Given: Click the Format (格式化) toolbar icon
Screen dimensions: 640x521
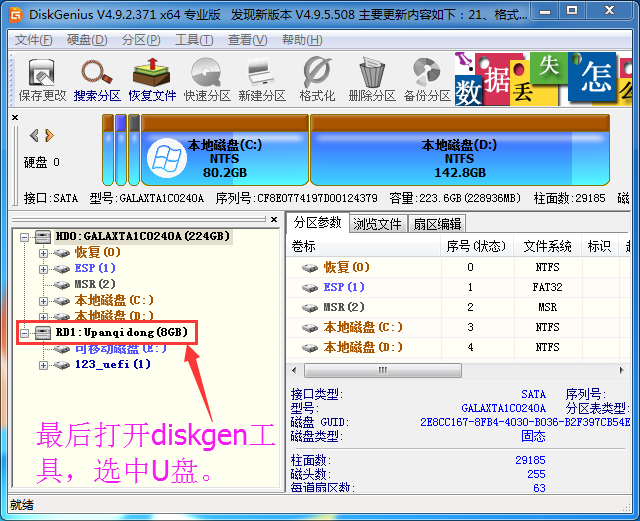Looking at the screenshot, I should tap(317, 80).
